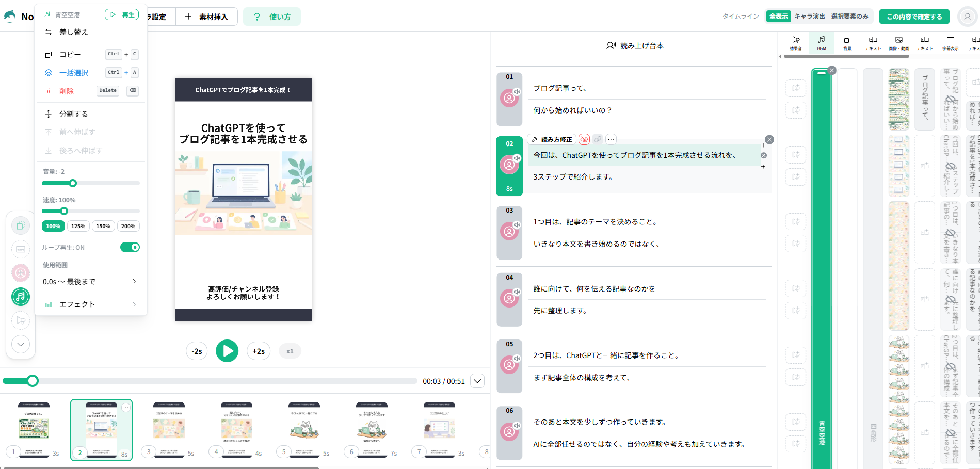
Task: Click the pink character icon in left sidebar
Action: click(x=21, y=273)
